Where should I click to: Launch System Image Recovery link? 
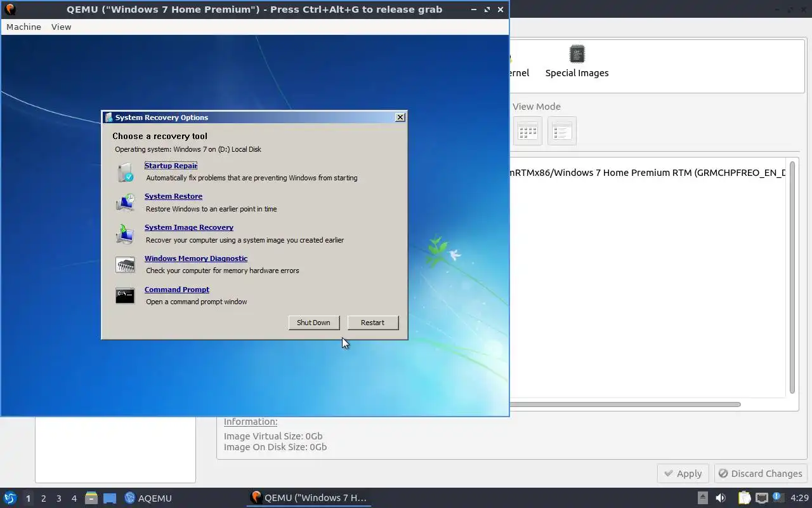189,227
